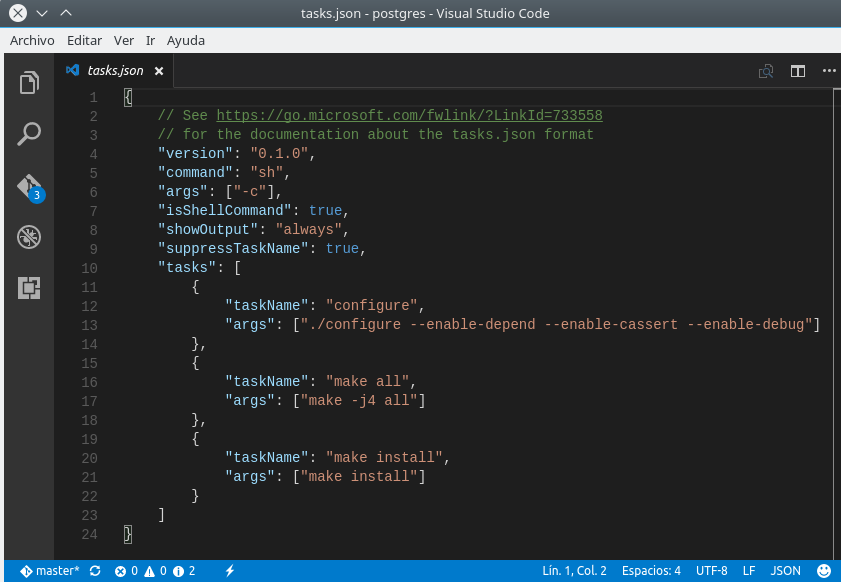Open the Ayuda menu
This screenshot has width=841, height=582.
tap(186, 41)
